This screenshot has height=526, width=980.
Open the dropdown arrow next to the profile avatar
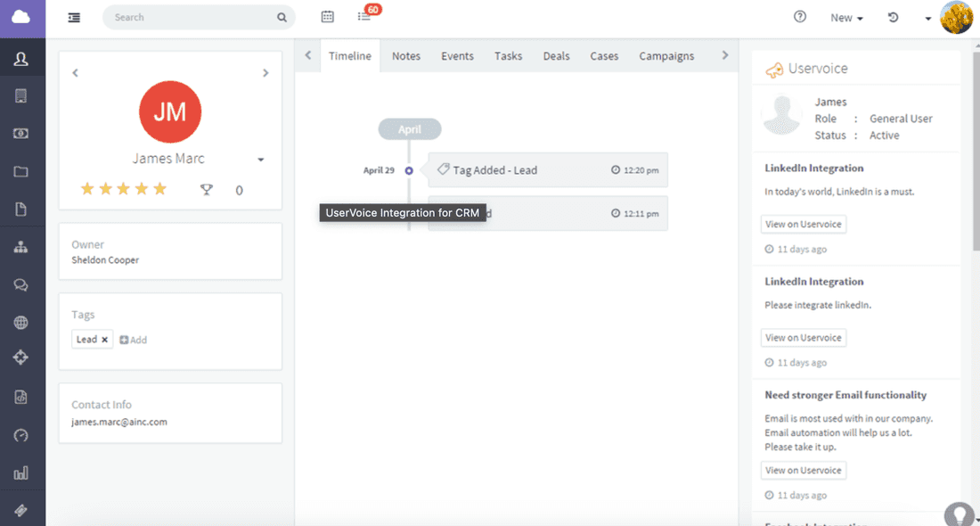click(x=927, y=17)
